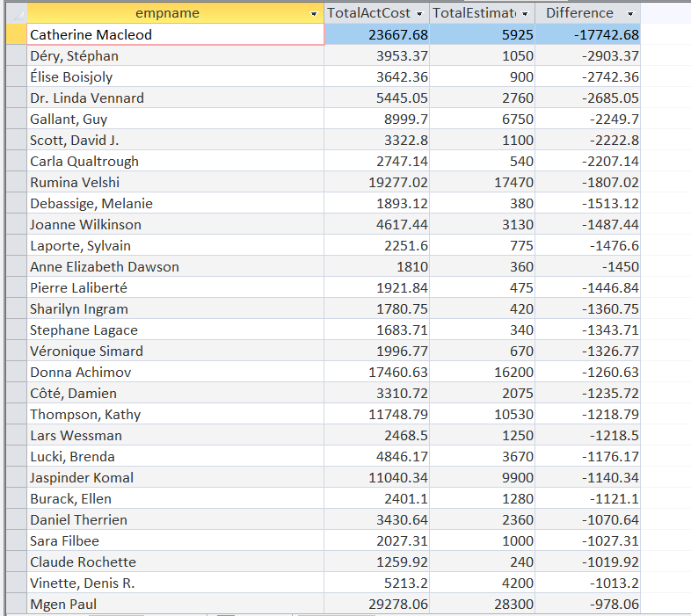The image size is (691, 616).
Task: Click the Lars Wessman name cell
Action: point(176,435)
